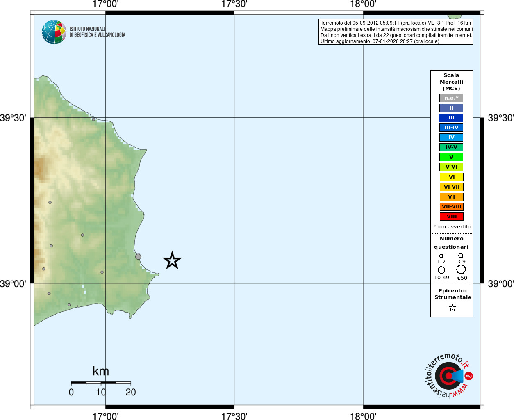Select the blue III intensity swatch
Viewport: 514px width, 420px height.
click(451, 118)
